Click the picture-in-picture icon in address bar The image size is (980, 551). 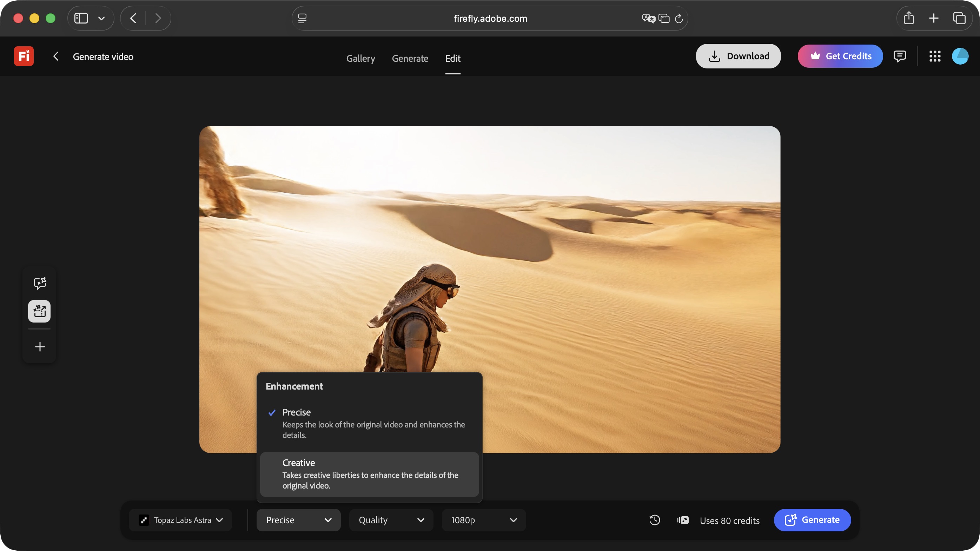[663, 18]
